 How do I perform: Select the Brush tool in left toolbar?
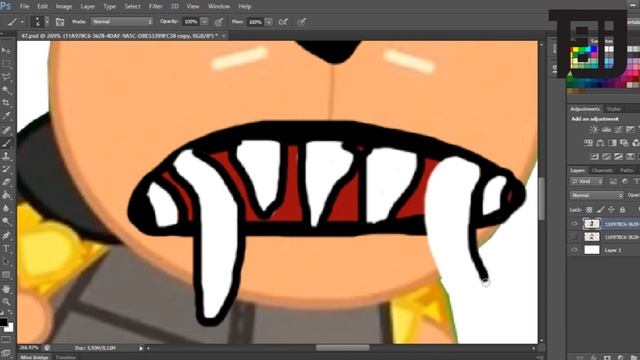tap(6, 143)
